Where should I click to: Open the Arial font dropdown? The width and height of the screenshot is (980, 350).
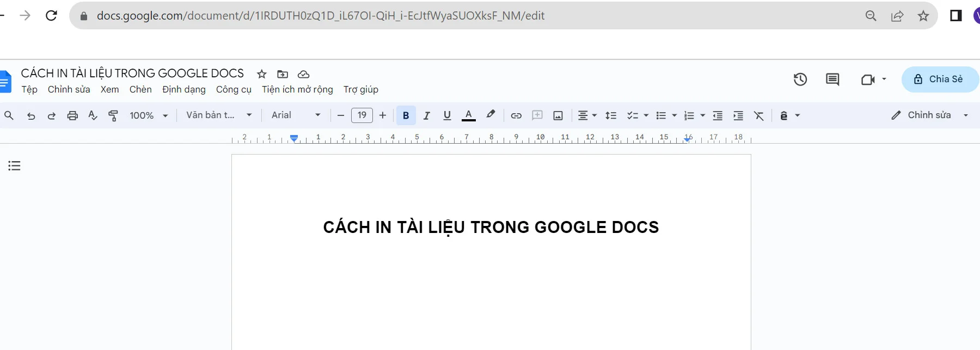tap(296, 115)
